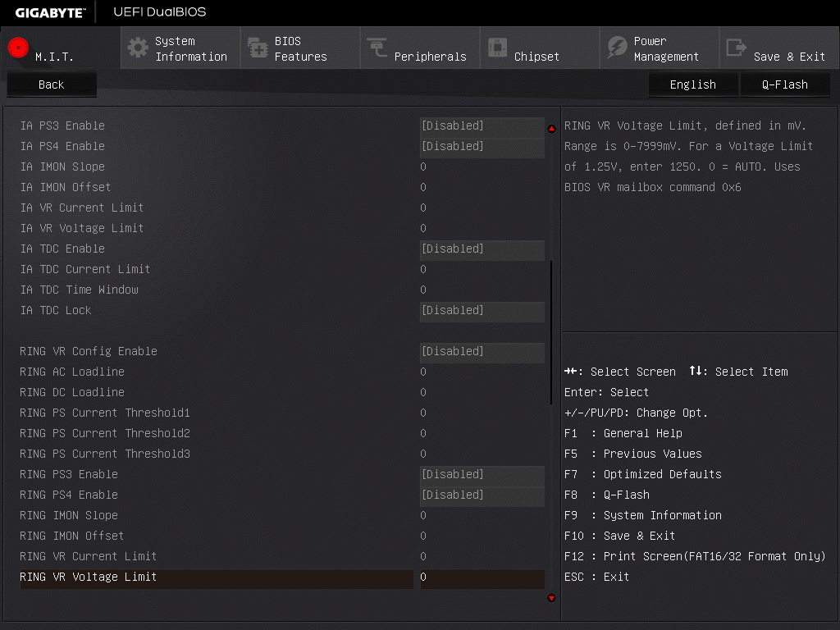Open RING PS3 Enable dropdown
The image size is (840, 630).
click(482, 475)
